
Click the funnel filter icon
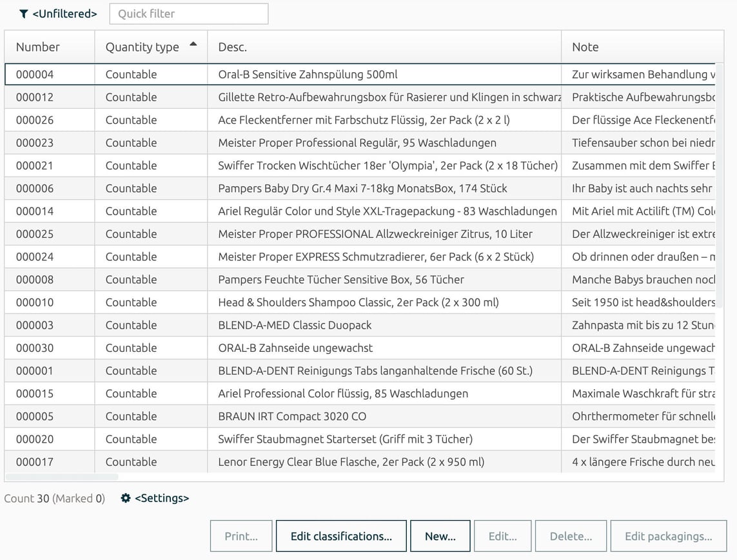pos(23,14)
